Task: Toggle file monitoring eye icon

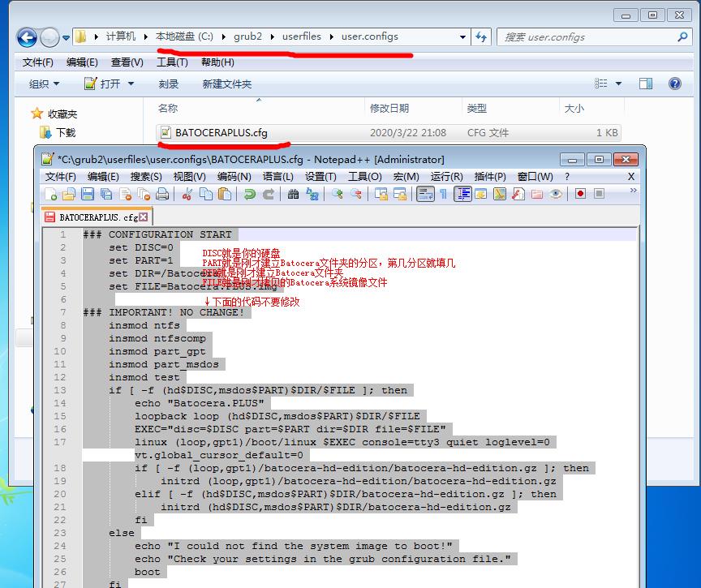Action: (x=556, y=194)
